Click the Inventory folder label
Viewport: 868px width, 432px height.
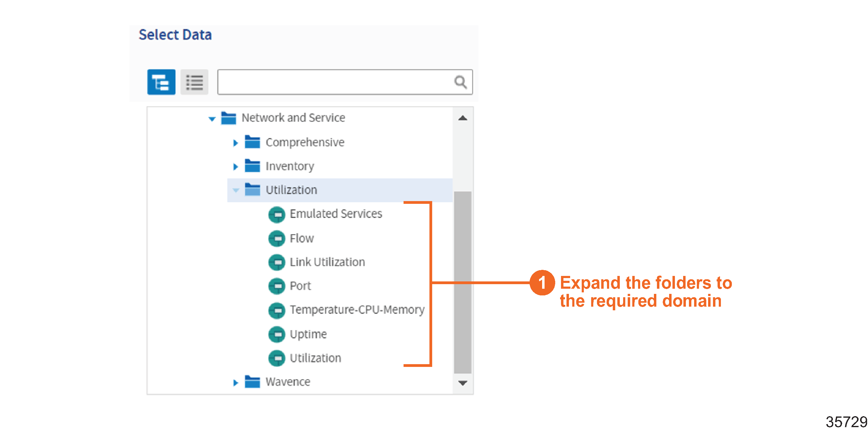point(289,166)
